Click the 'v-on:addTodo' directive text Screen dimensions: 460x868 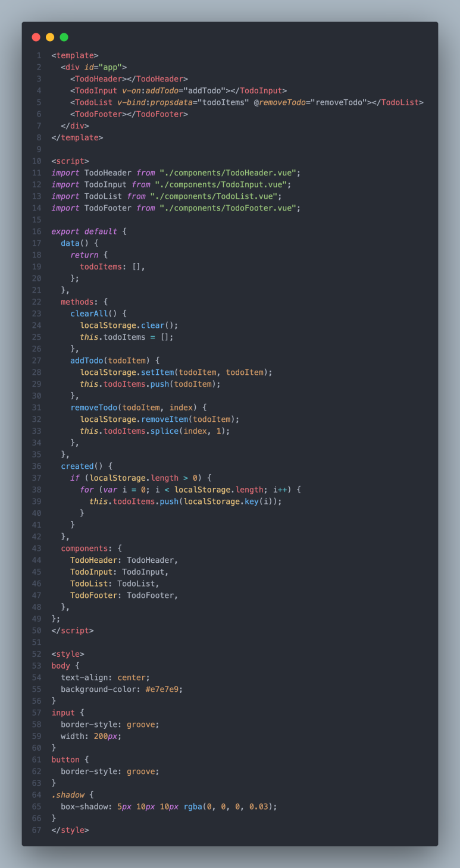(x=151, y=90)
